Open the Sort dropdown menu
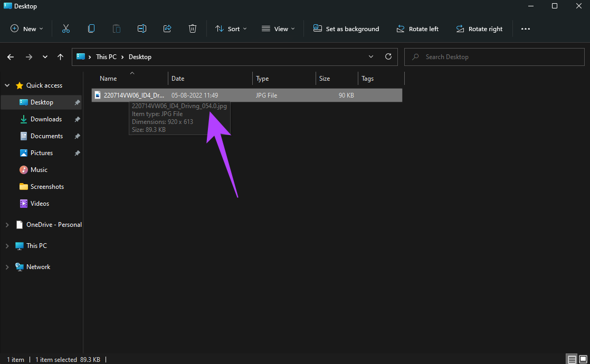This screenshot has width=590, height=364. click(x=231, y=29)
